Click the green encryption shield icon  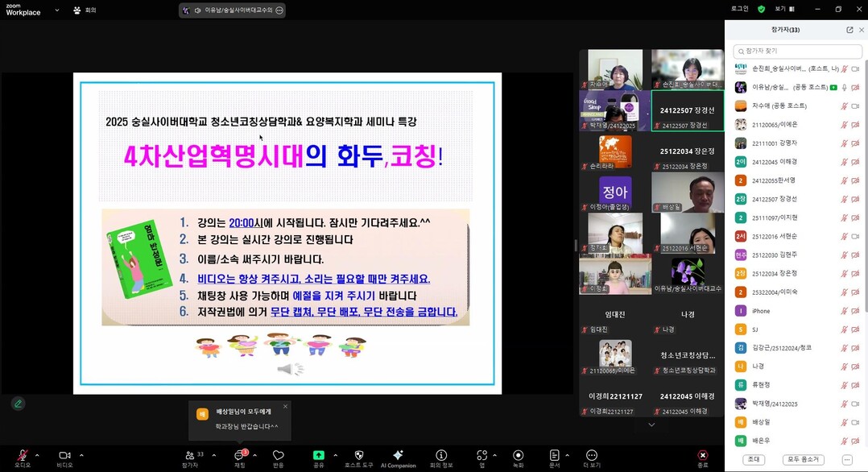coord(761,9)
